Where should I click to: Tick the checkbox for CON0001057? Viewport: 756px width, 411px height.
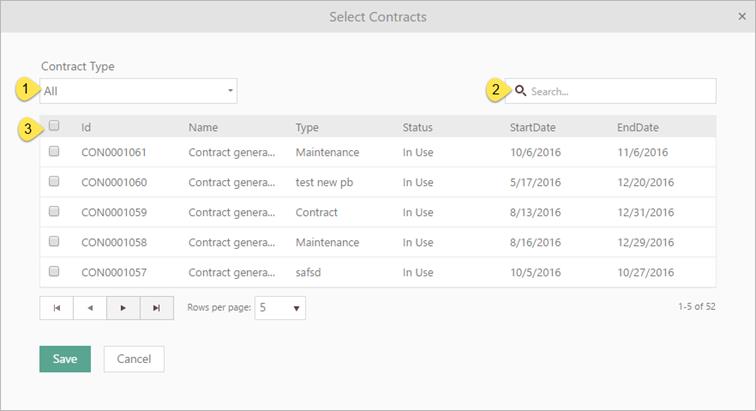point(54,271)
